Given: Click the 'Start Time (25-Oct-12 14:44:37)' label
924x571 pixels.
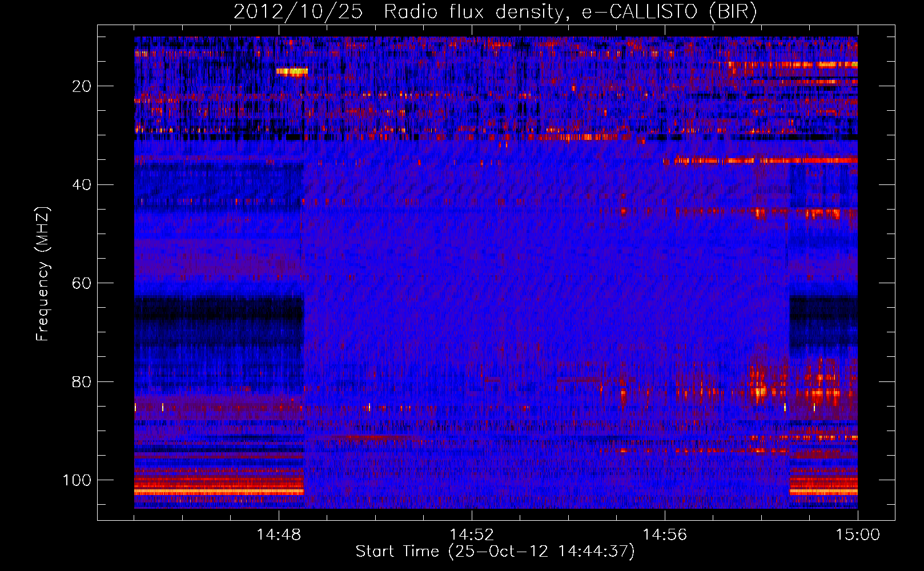Looking at the screenshot, I should tap(495, 552).
